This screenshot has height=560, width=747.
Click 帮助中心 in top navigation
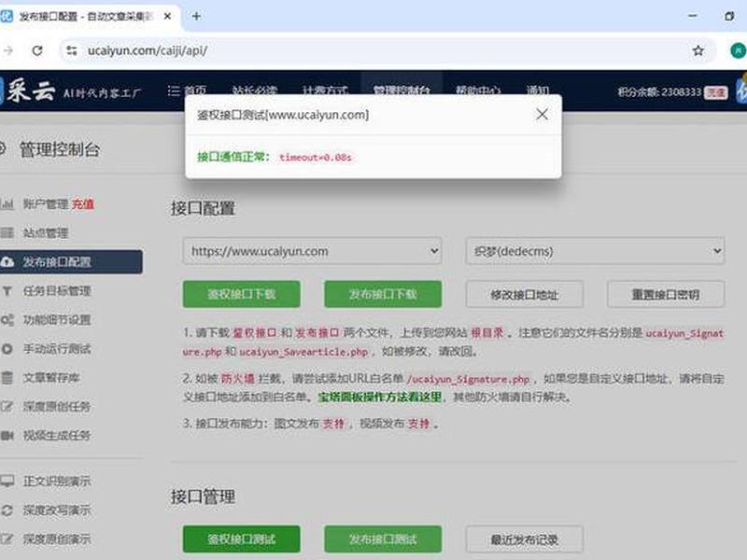(x=478, y=91)
